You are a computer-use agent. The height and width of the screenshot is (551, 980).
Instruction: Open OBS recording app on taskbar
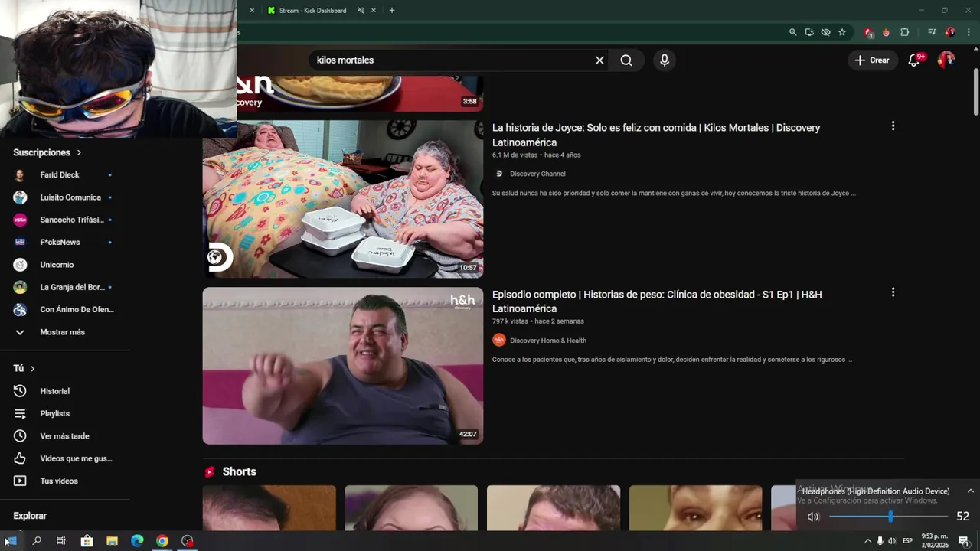point(188,541)
